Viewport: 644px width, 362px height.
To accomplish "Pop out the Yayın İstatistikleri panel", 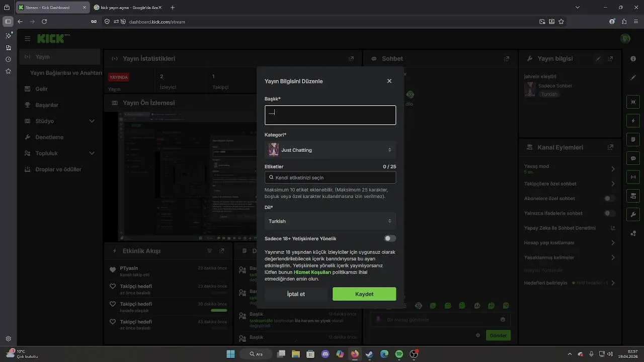I will click(351, 59).
